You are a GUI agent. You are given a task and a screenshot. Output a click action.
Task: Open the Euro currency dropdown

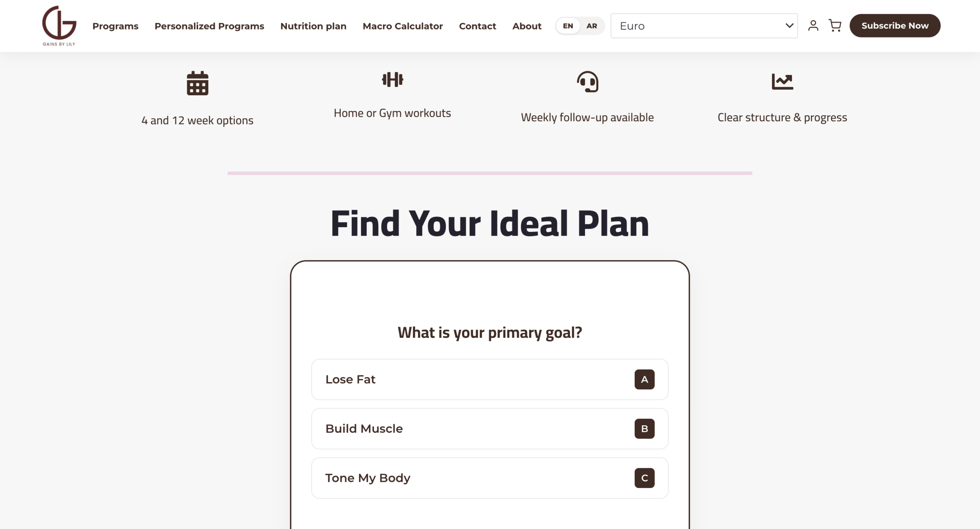[x=704, y=26]
